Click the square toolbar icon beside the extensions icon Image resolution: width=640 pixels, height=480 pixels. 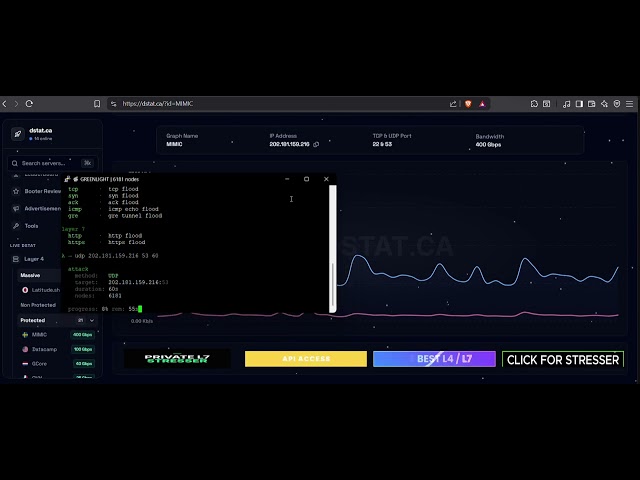(547, 104)
